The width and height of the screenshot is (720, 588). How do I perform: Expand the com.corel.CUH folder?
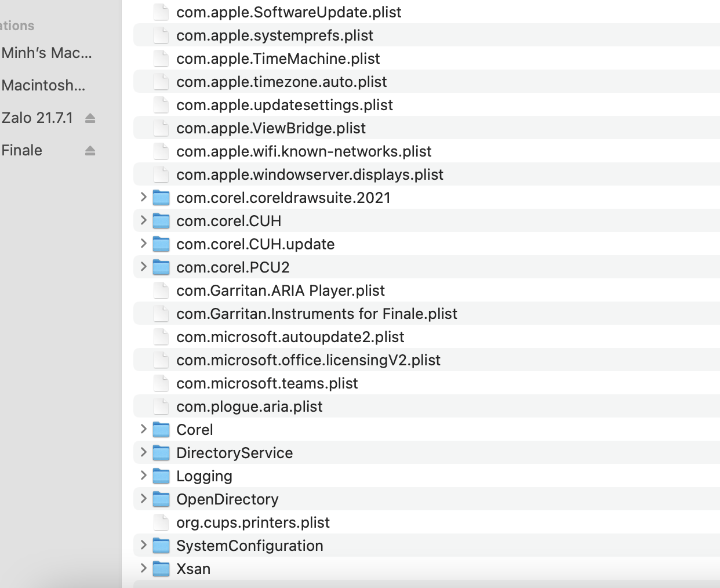pos(143,220)
